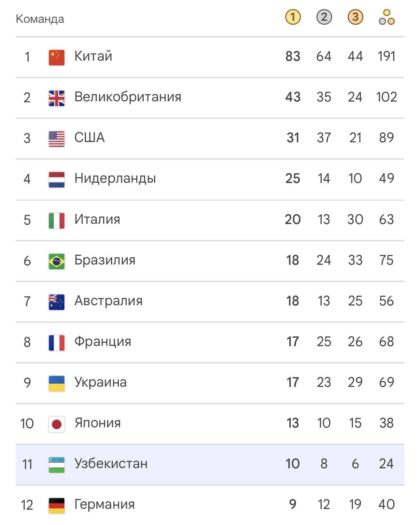420x525 pixels.
Task: Click the gold medal column icon
Action: click(x=293, y=17)
